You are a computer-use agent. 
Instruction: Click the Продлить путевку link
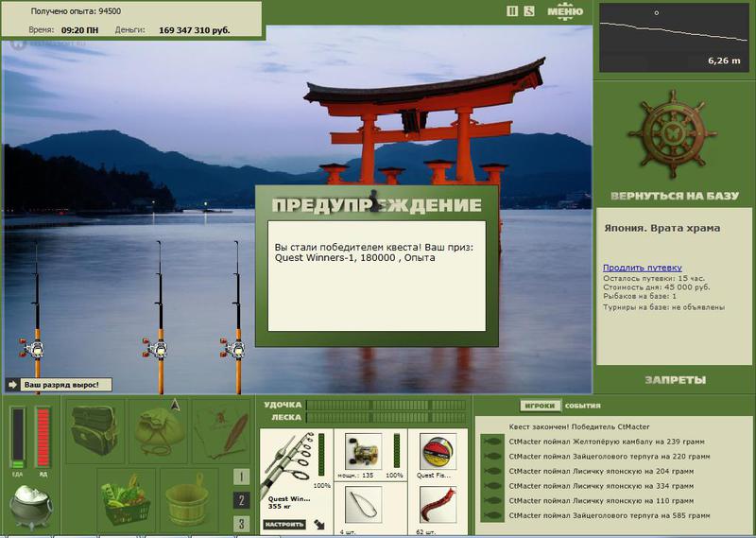[x=643, y=268]
